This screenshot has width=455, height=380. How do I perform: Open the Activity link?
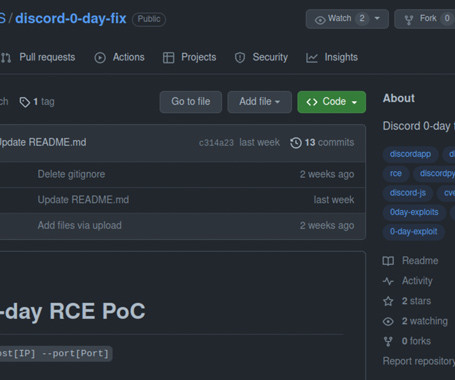click(417, 281)
